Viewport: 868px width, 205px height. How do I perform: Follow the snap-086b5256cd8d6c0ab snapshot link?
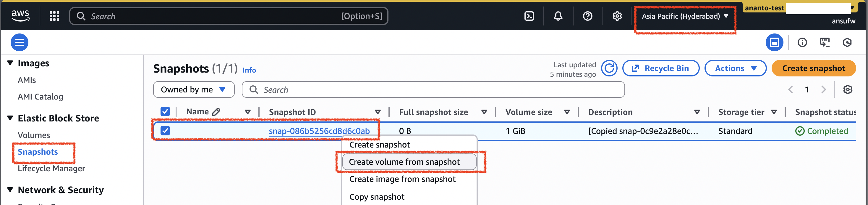[x=319, y=131]
